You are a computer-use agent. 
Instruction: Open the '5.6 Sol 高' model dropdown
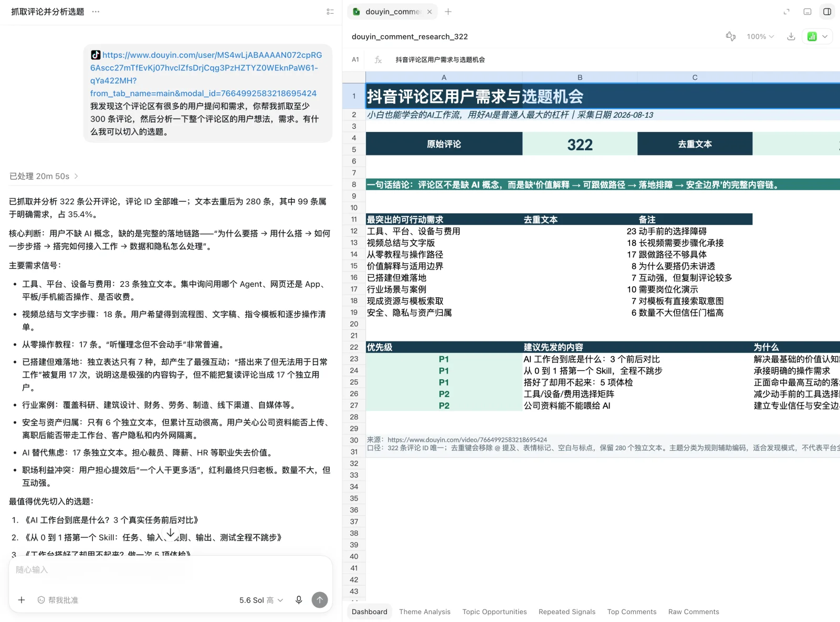point(261,600)
